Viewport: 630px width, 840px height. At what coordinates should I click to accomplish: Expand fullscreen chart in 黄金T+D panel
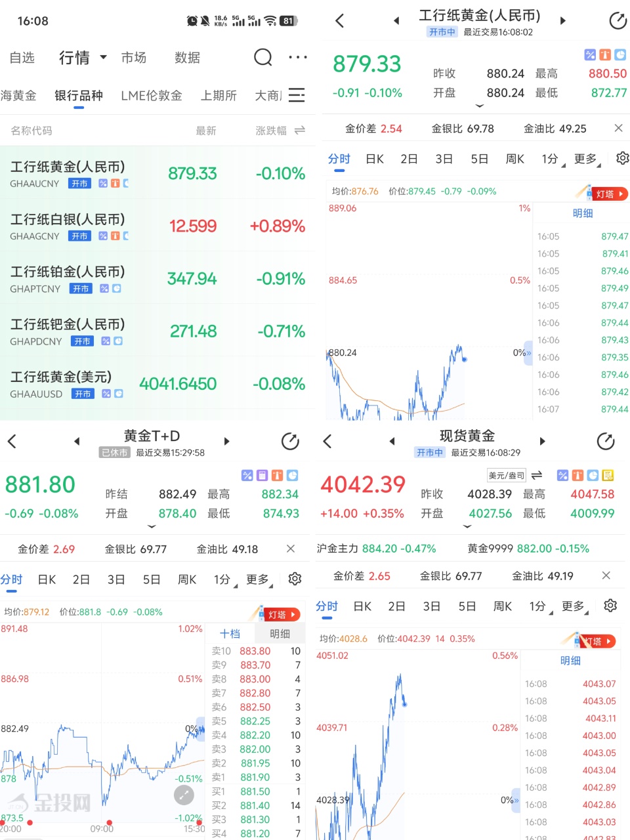(x=184, y=795)
